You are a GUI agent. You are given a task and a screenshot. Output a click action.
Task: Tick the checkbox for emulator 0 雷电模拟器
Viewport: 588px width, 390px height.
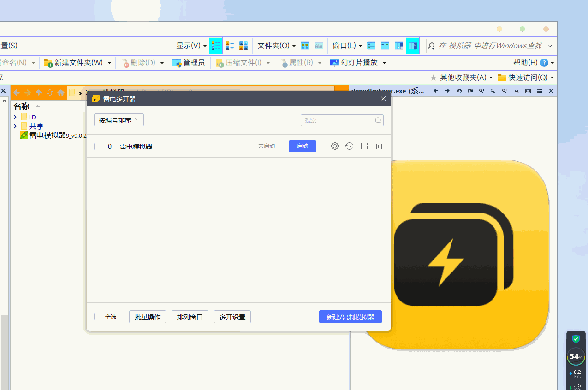click(98, 147)
